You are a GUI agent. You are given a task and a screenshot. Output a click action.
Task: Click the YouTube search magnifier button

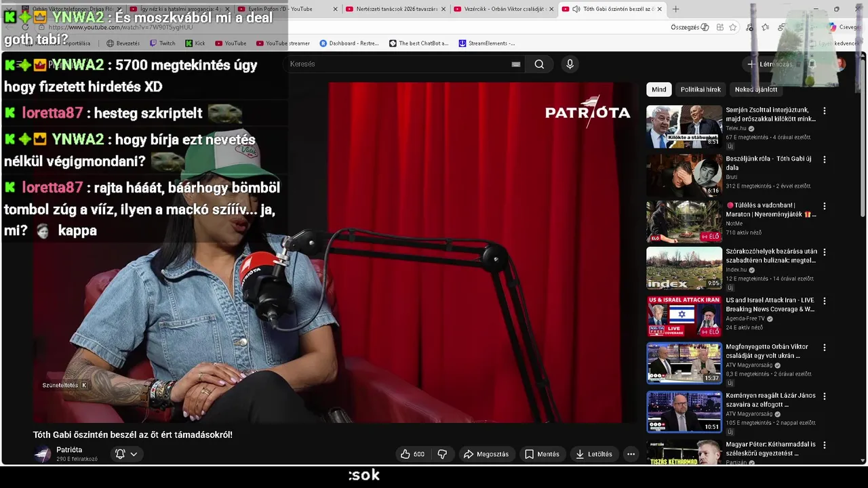(x=539, y=64)
